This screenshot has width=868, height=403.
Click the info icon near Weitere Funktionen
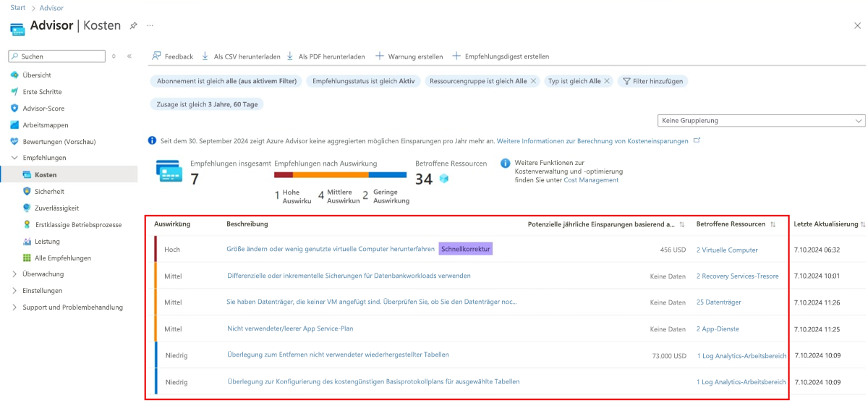(x=506, y=164)
